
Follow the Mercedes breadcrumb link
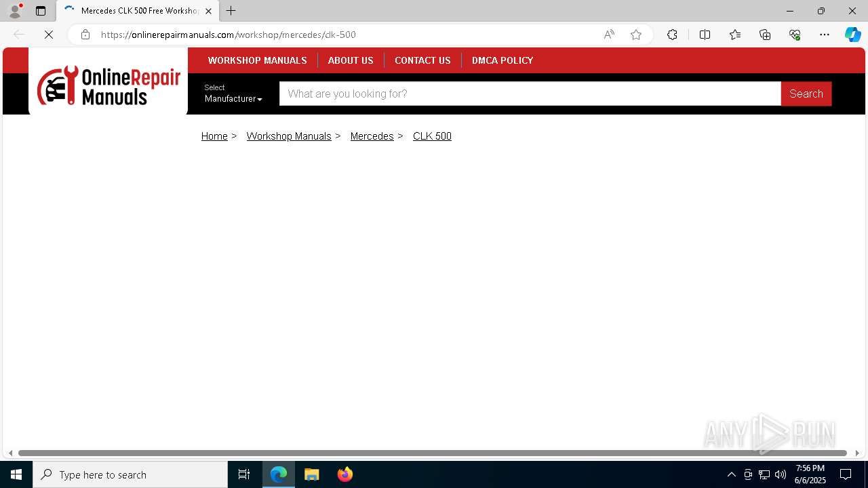coord(372,136)
